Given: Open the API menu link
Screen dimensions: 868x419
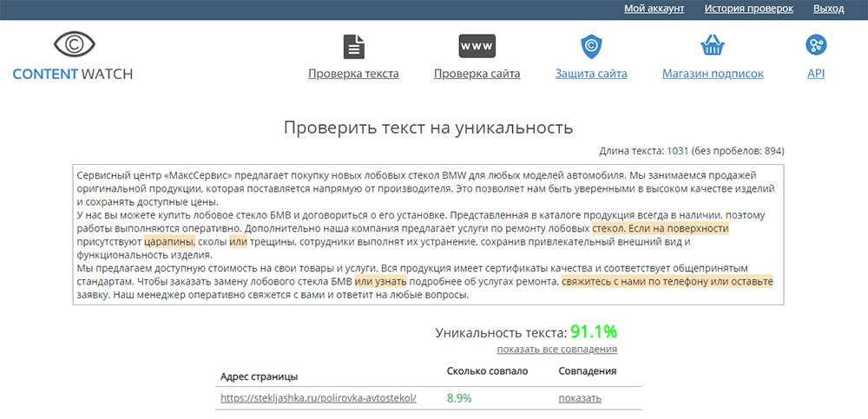Looking at the screenshot, I should (816, 74).
